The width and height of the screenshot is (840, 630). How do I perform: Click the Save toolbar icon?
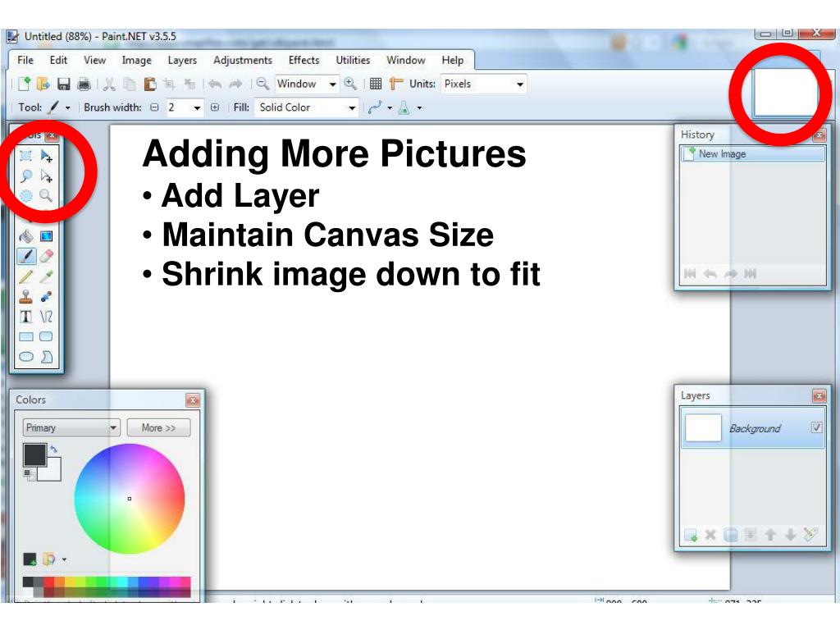pos(64,84)
